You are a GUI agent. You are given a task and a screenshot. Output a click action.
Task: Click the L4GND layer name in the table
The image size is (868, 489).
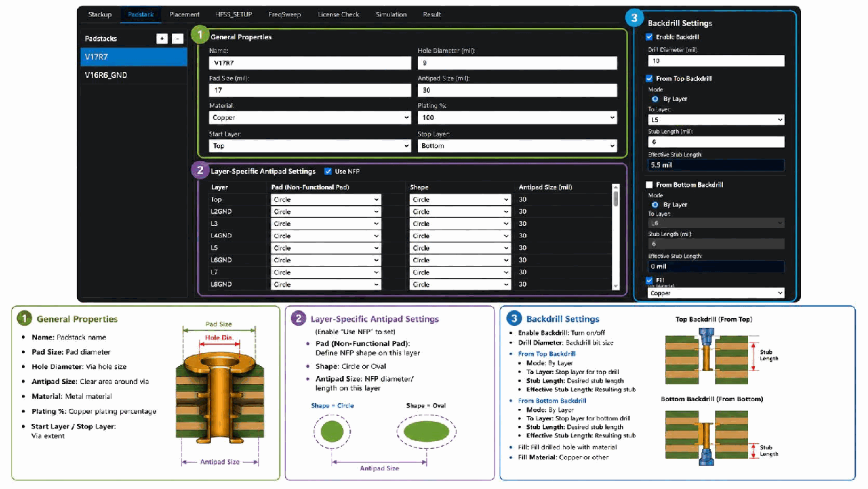point(221,236)
